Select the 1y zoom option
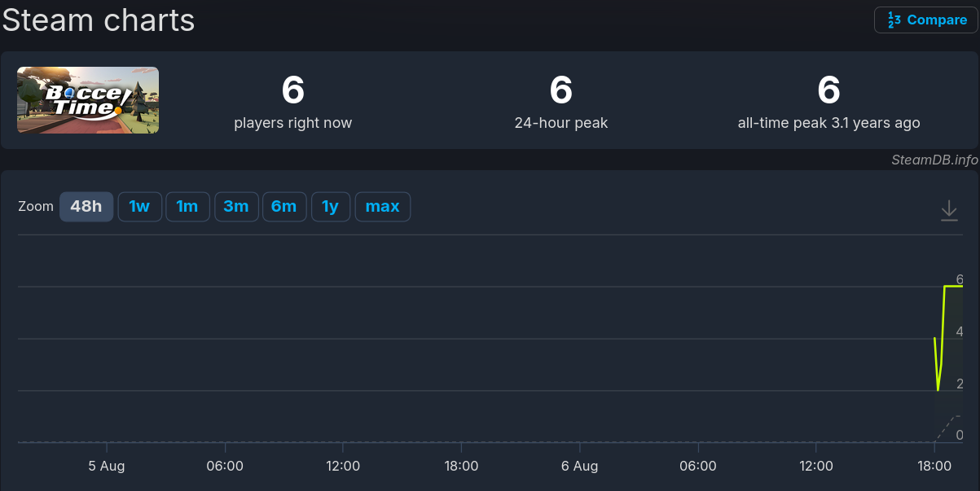The width and height of the screenshot is (980, 491). pos(330,207)
